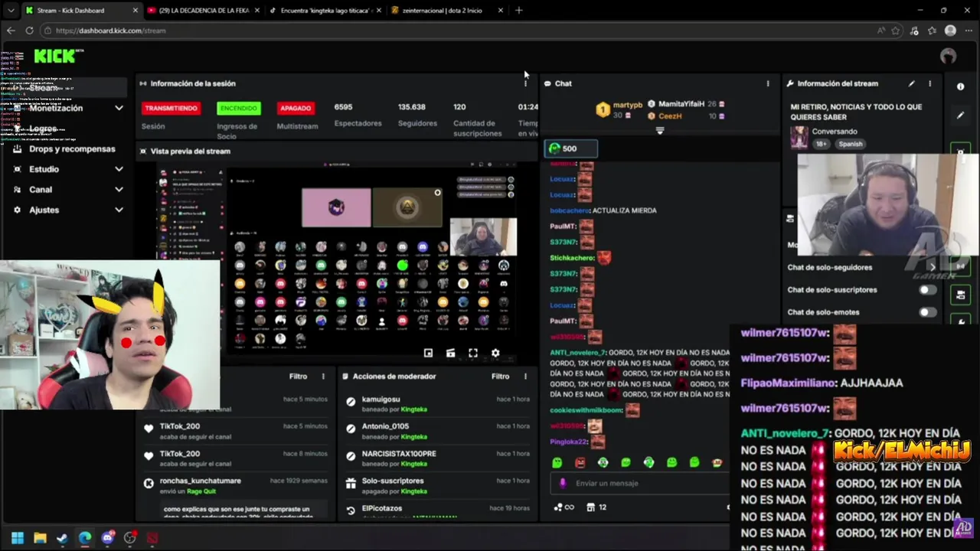Edit stream info with the pencil icon

click(911, 83)
